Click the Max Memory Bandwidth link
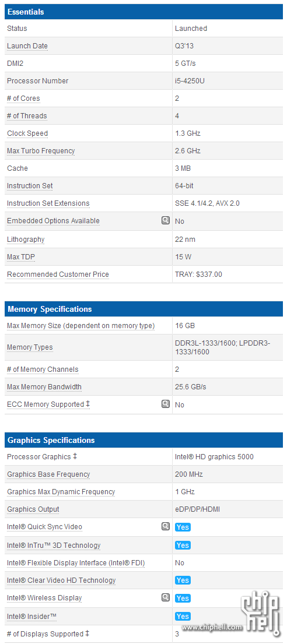The width and height of the screenshot is (287, 644). [x=44, y=387]
